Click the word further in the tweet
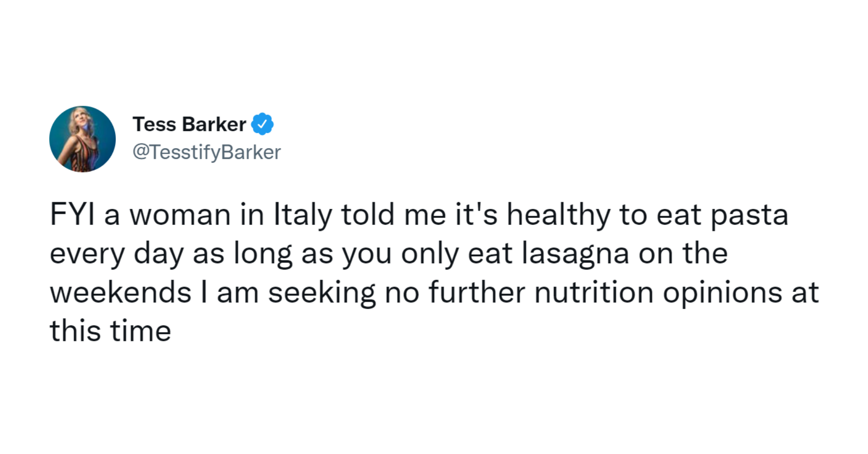868x454 pixels. (477, 292)
